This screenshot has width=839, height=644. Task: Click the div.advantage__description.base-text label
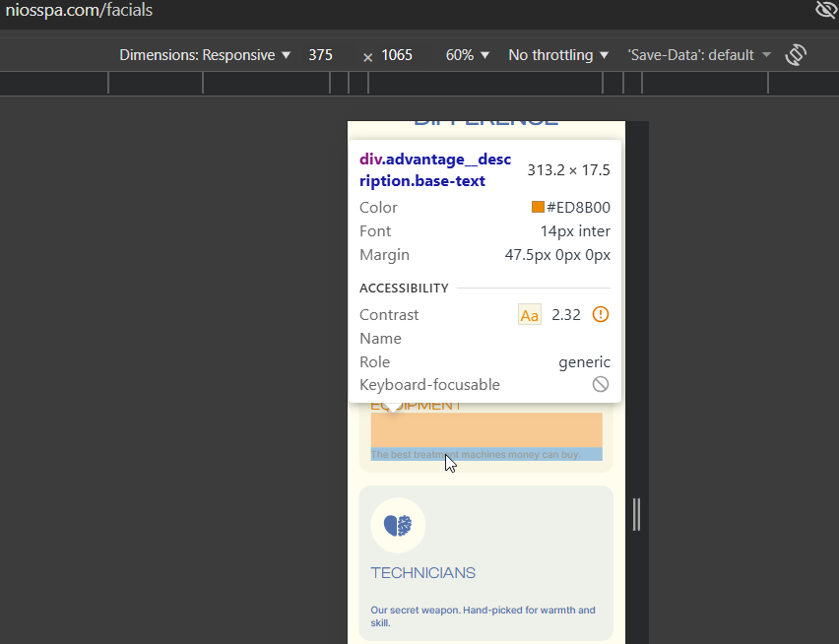click(435, 170)
